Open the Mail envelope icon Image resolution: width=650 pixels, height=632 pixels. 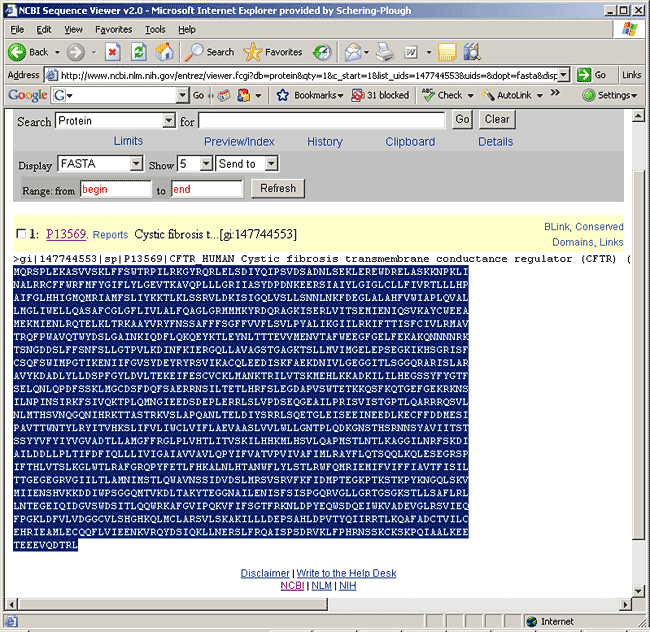[353, 52]
